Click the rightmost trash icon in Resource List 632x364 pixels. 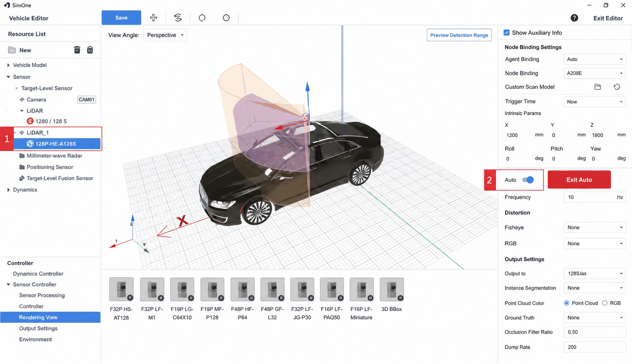coord(90,50)
